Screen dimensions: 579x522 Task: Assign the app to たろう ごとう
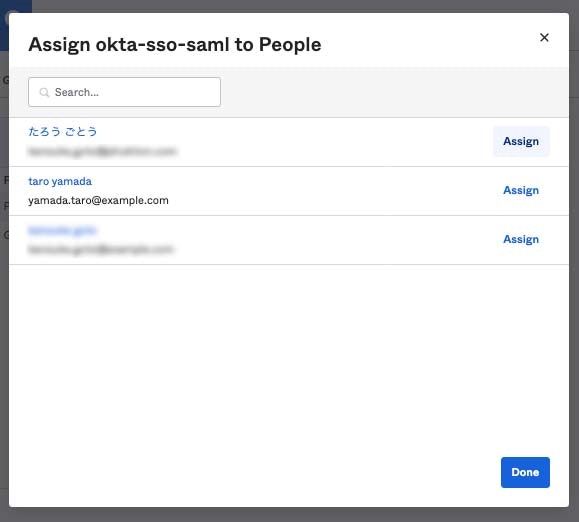(521, 141)
